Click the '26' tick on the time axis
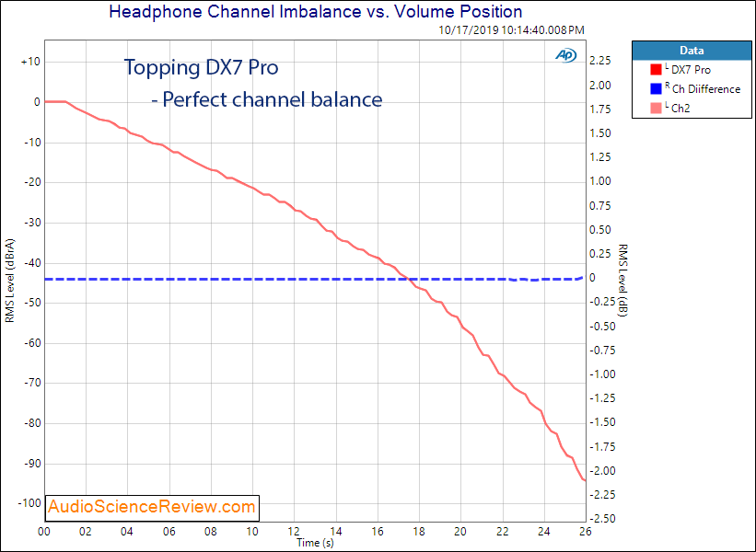 coord(586,532)
